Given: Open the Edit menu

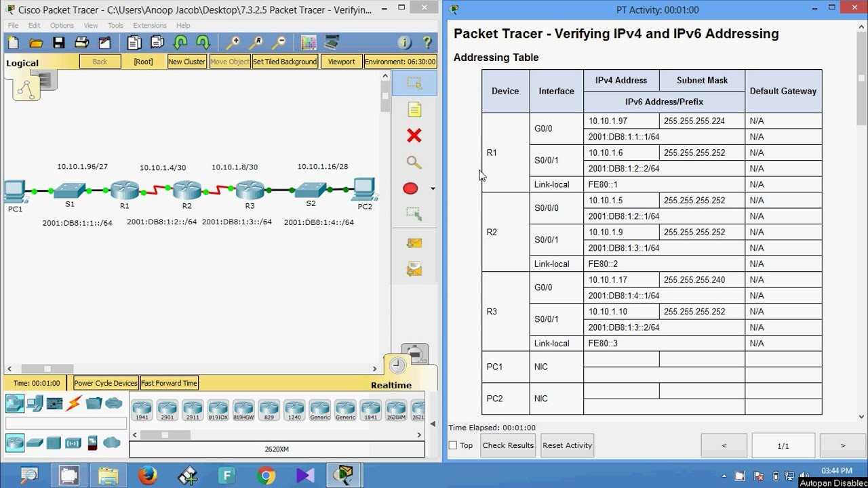Looking at the screenshot, I should (x=35, y=26).
